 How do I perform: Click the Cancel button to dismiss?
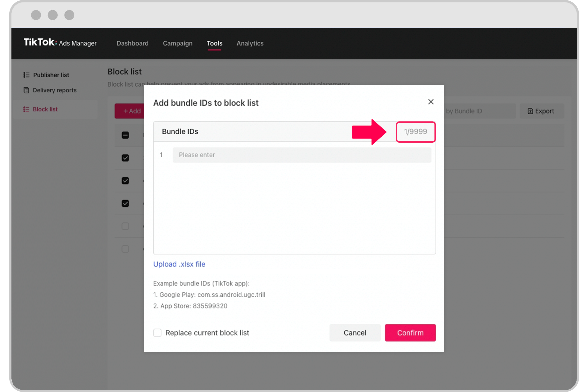click(x=355, y=332)
